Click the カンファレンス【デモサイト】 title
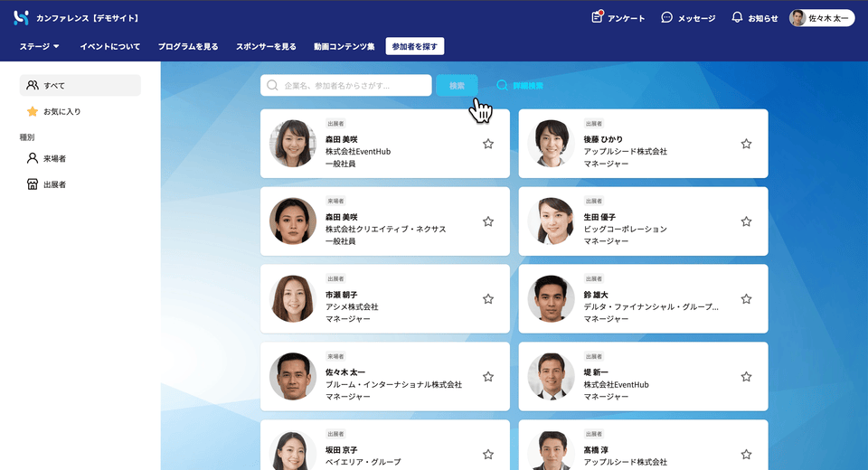 coord(88,18)
